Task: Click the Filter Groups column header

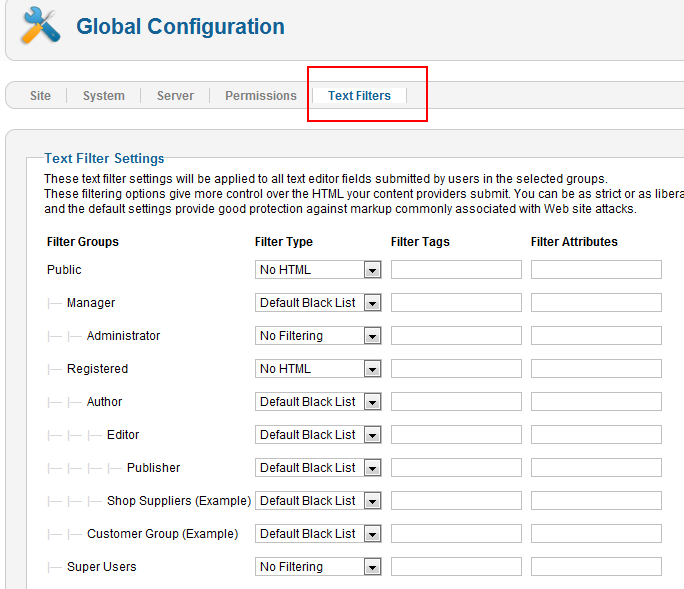Action: point(82,242)
